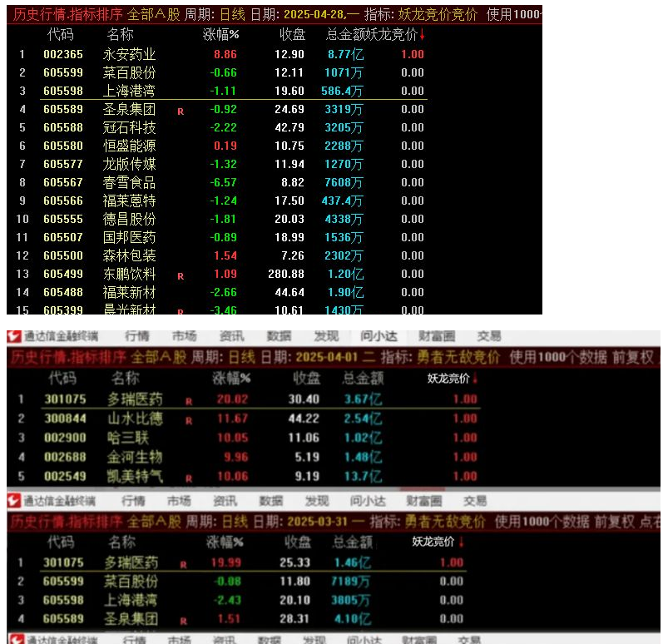The height and width of the screenshot is (644, 668).
Task: Click 全部A股 in the 2025-04-28 title bar
Action: (153, 14)
